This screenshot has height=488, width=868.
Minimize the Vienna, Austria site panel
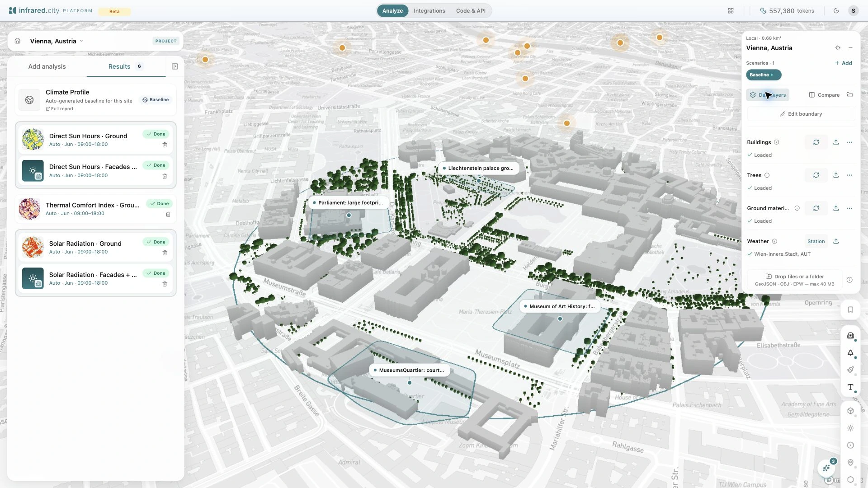click(850, 48)
